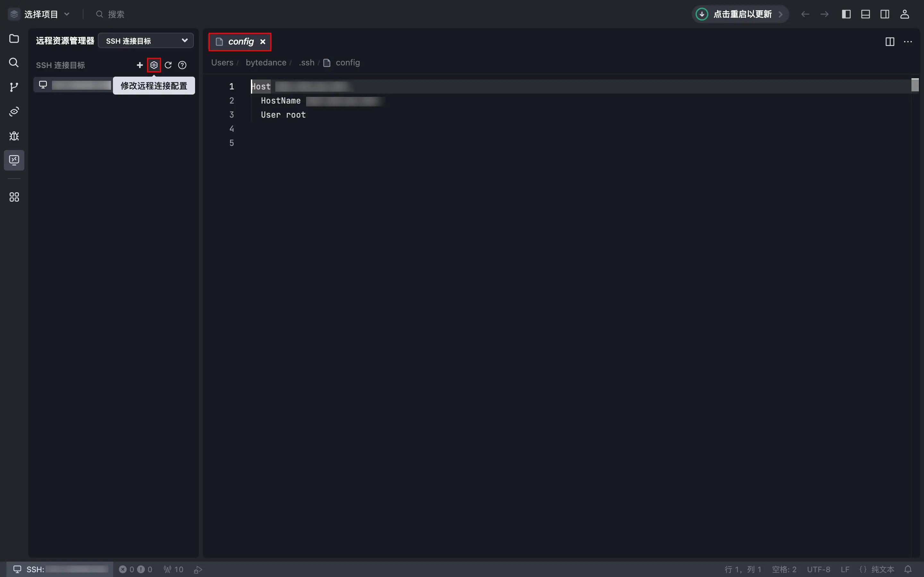Screen dimensions: 924x577
Task: Refresh the SSH connection targets list
Action: coord(168,65)
